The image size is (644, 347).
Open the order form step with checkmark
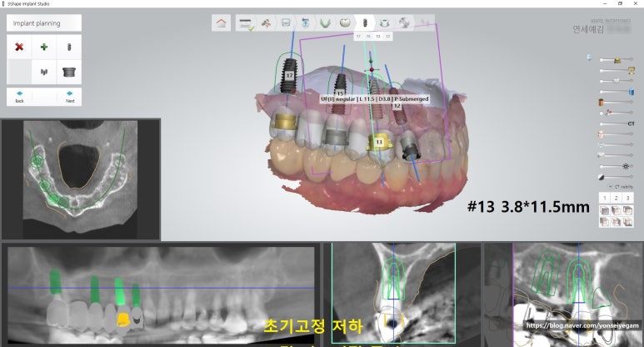pyautogui.click(x=246, y=23)
